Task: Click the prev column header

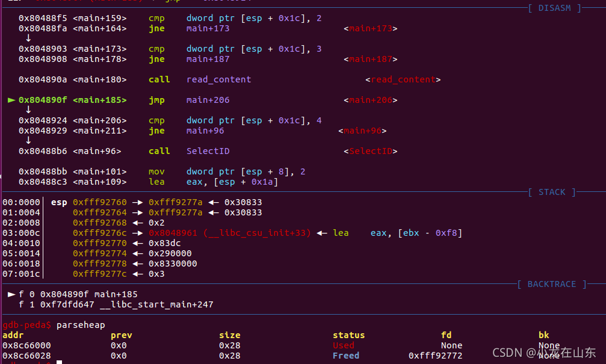Action: pos(122,335)
